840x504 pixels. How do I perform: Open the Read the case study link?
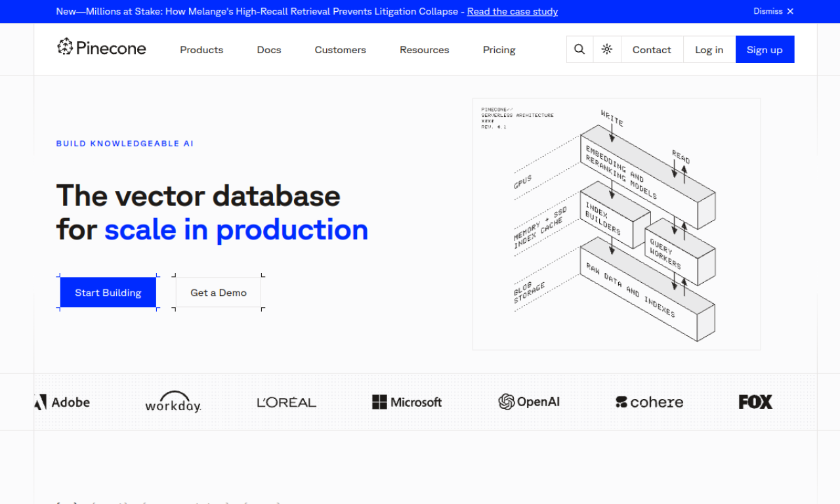[513, 11]
